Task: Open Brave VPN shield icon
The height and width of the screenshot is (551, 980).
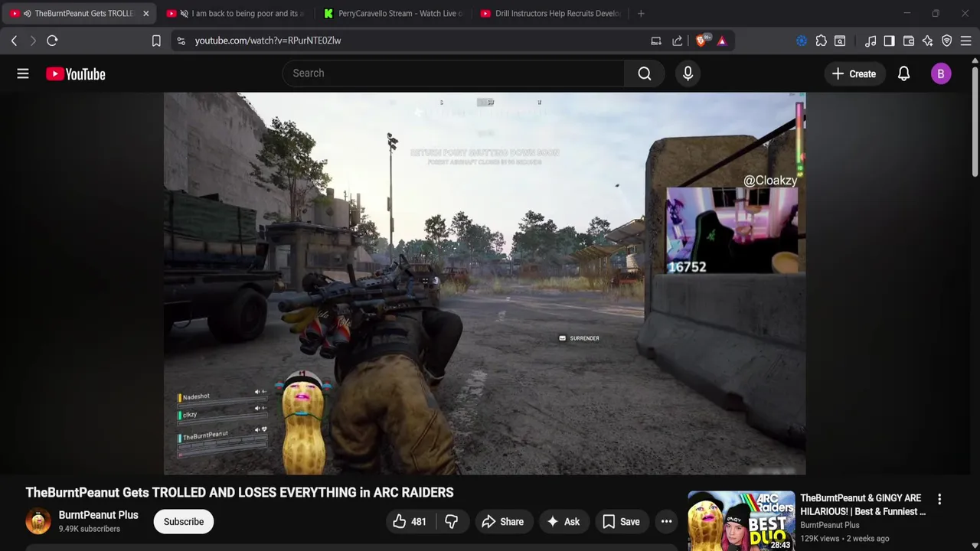Action: [x=947, y=41]
